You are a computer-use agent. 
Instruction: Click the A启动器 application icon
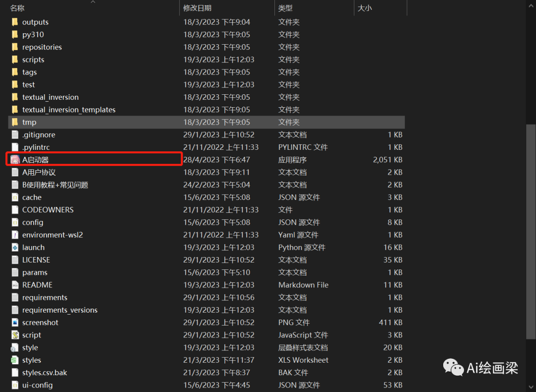[15, 160]
